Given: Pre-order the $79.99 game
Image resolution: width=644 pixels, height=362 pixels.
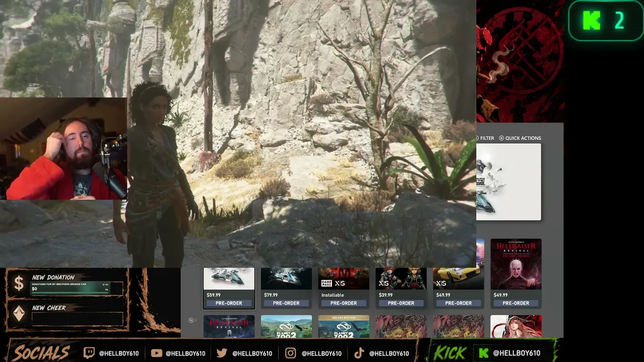Looking at the screenshot, I should click(x=286, y=303).
